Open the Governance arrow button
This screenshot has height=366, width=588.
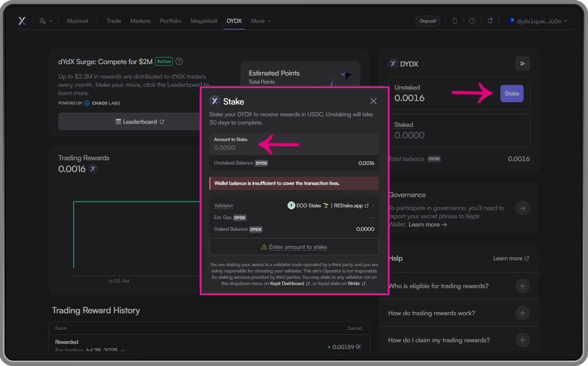(x=523, y=208)
